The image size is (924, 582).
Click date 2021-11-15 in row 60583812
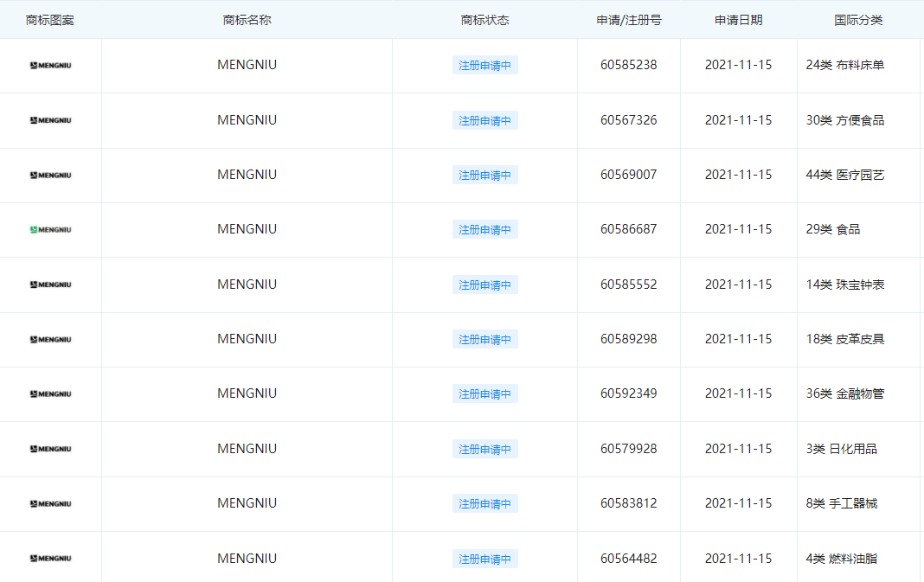738,503
